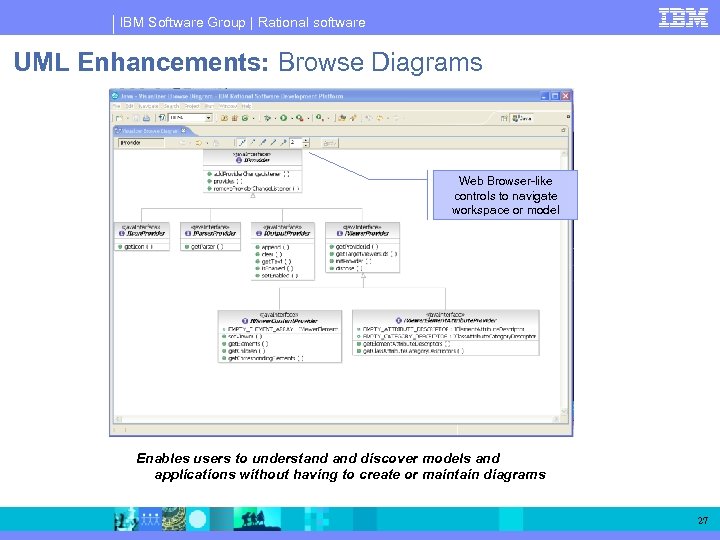
Task: Open the combo box in the main toolbar
Action: coord(209,118)
